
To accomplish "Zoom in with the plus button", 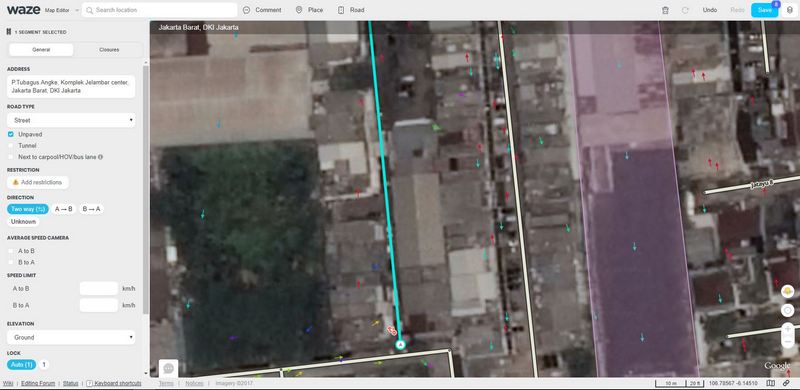I will click(x=788, y=329).
